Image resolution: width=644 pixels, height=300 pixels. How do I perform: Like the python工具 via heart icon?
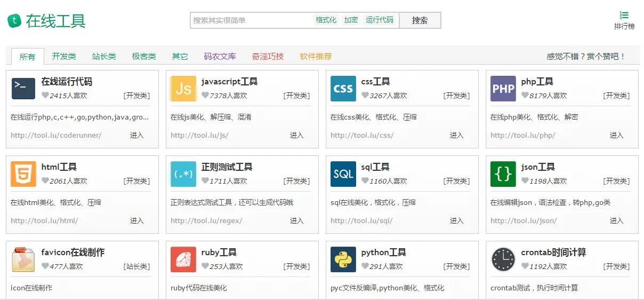pos(365,266)
